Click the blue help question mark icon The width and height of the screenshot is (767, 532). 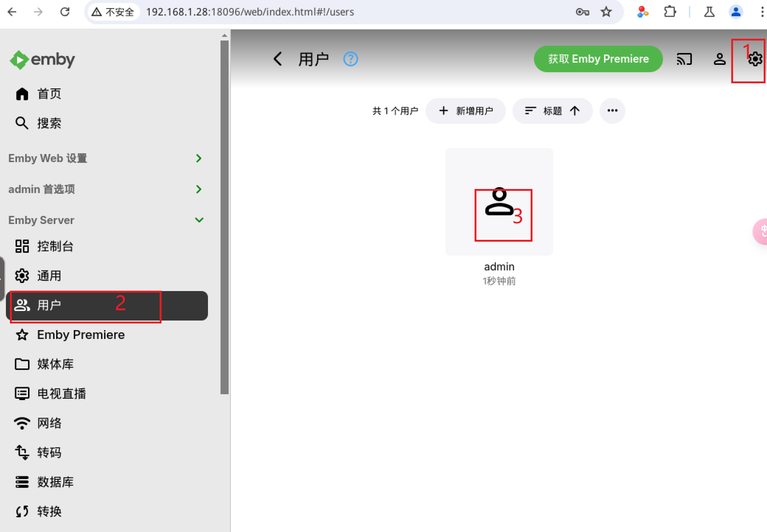coord(350,59)
